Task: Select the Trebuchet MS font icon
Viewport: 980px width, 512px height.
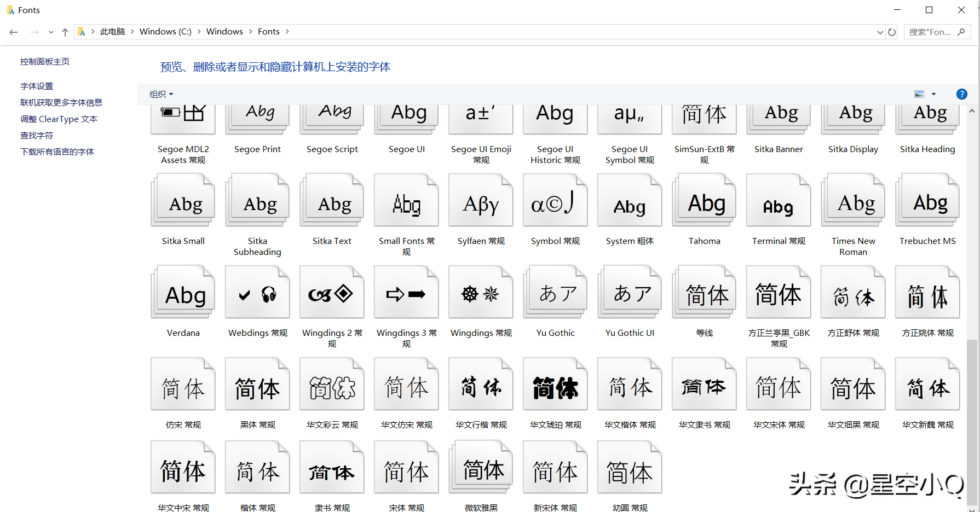Action: point(927,200)
